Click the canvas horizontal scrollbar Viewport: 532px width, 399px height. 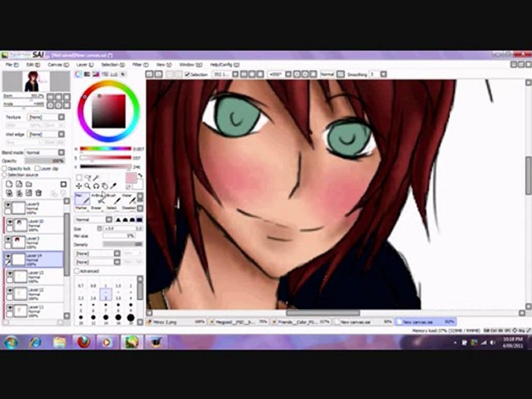pyautogui.click(x=323, y=313)
